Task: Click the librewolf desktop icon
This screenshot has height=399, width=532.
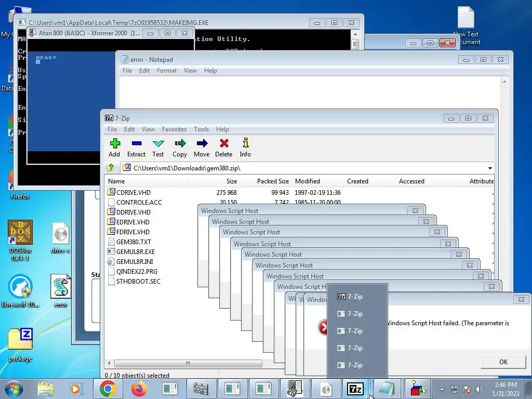Action: 20,290
